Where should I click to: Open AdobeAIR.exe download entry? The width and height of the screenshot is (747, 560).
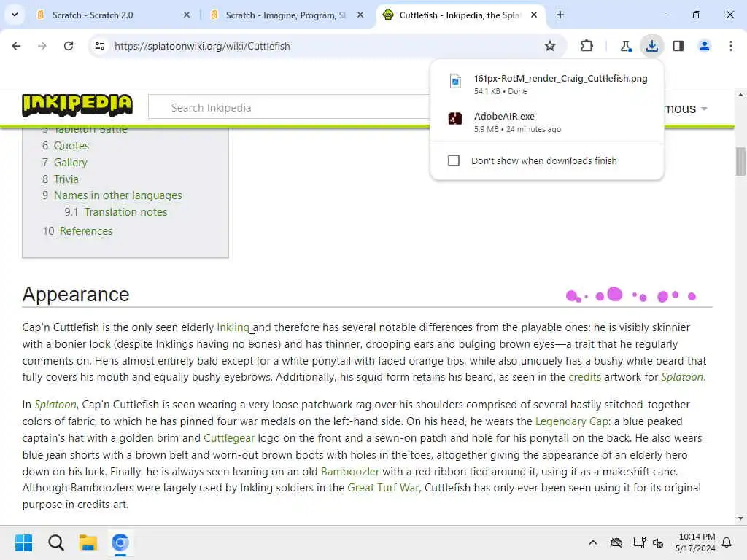pyautogui.click(x=546, y=122)
